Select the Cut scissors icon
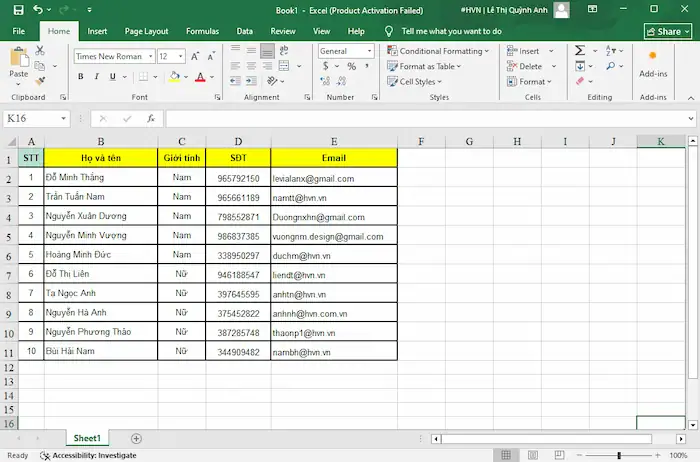This screenshot has height=462, width=700. [x=40, y=50]
